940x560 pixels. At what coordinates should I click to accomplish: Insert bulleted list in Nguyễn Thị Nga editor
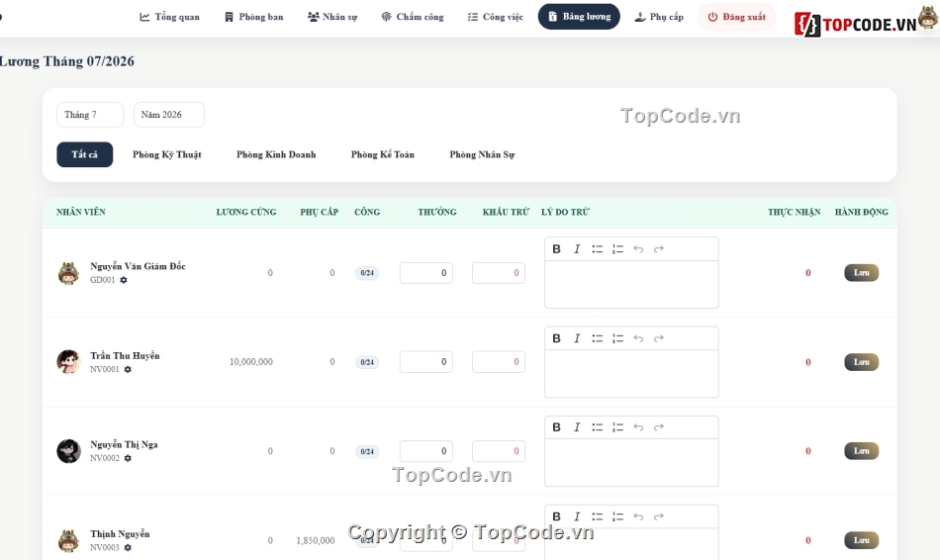click(597, 426)
